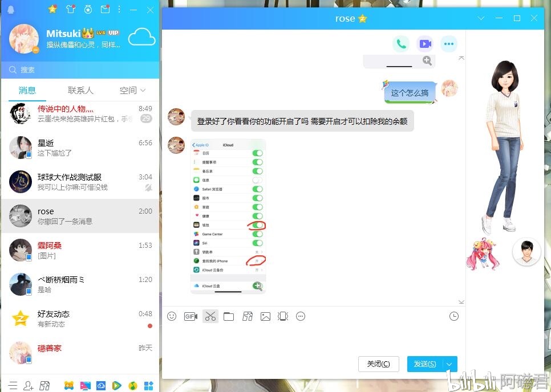Open the emoji picker in chat toolbar
Viewport: 551px width, 392px height.
click(x=172, y=316)
